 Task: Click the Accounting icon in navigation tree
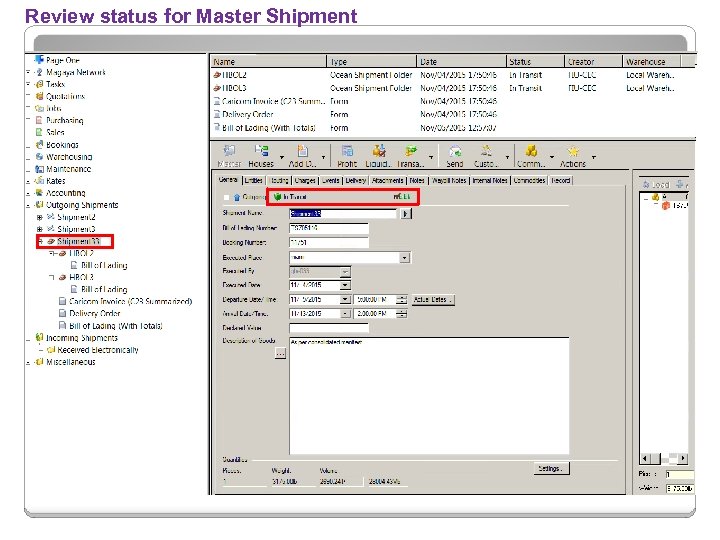tap(39, 193)
